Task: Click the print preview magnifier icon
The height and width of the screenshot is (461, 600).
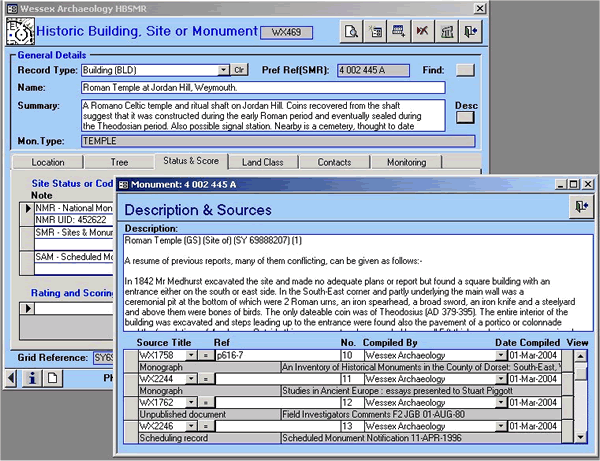Action: coord(352,33)
